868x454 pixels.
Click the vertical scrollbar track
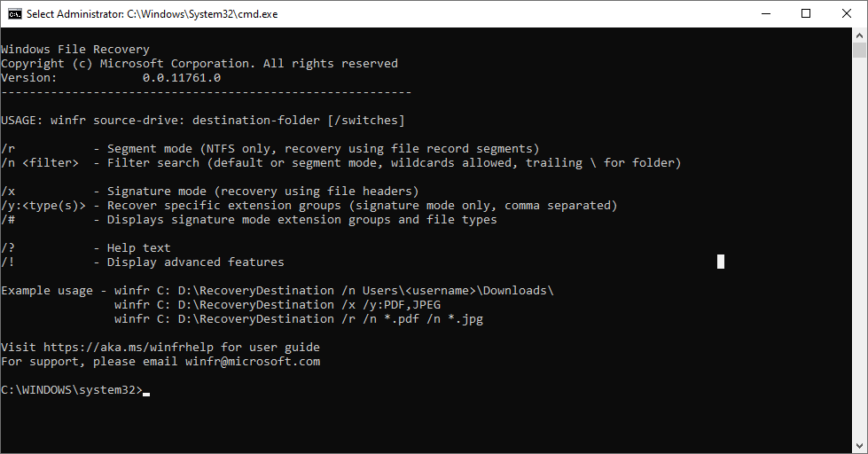pos(859,266)
